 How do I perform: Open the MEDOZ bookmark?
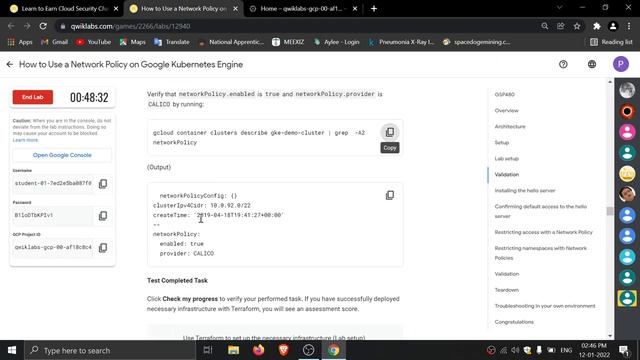[x=289, y=42]
